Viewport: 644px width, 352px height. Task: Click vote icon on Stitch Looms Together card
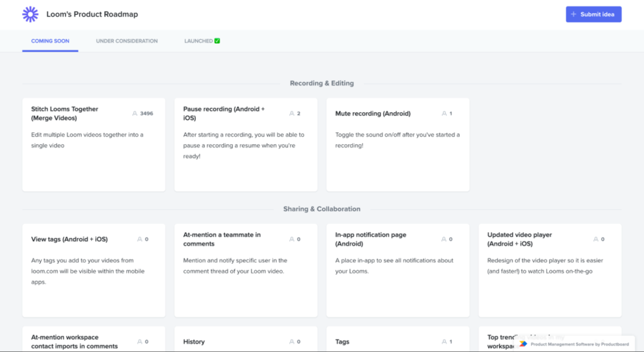click(x=135, y=113)
